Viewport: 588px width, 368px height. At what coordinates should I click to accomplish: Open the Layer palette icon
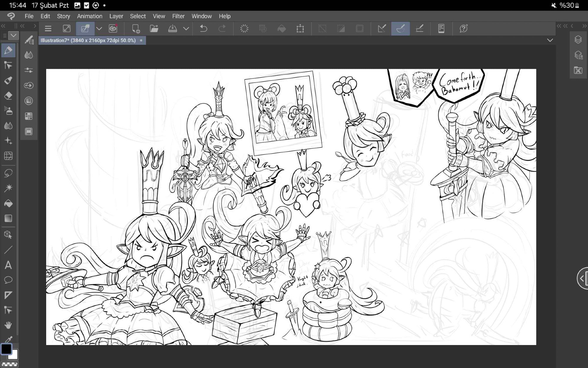[x=578, y=40]
